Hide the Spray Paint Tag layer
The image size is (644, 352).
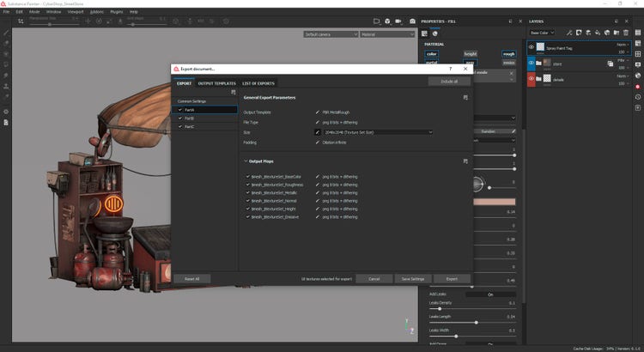click(x=532, y=49)
